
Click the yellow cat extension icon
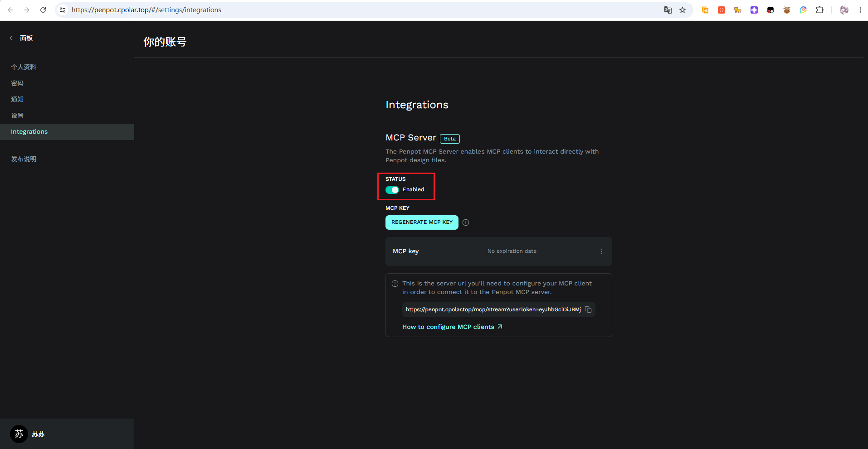pyautogui.click(x=738, y=10)
